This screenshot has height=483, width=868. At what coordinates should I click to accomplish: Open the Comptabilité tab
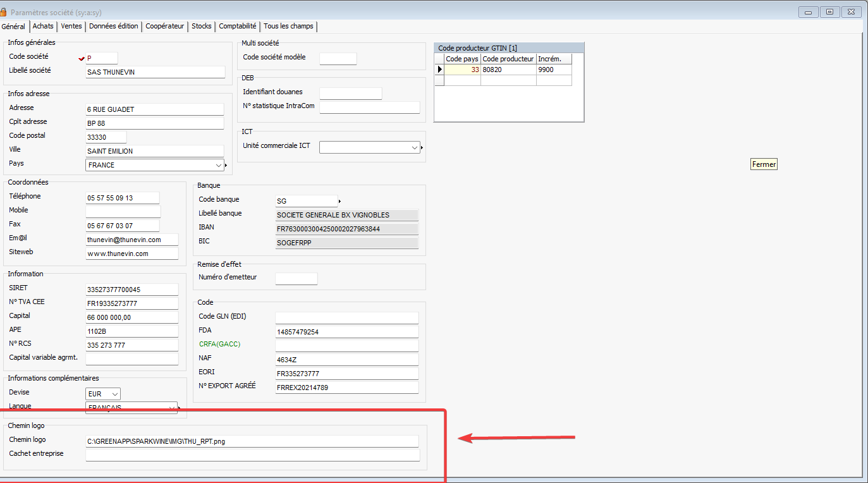pyautogui.click(x=238, y=26)
